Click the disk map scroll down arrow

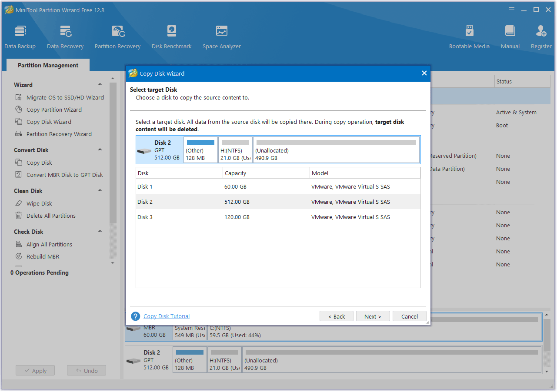coord(547,372)
